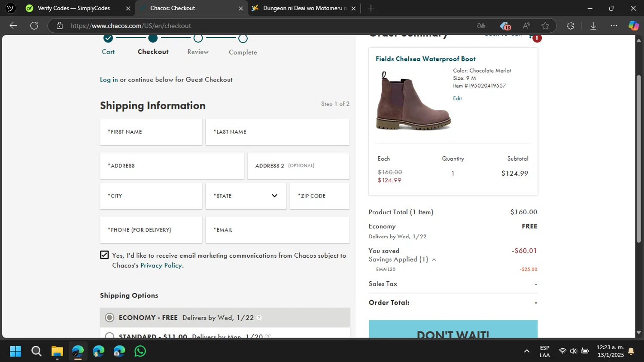
Task: Click the address bar URL
Action: pyautogui.click(x=131, y=26)
